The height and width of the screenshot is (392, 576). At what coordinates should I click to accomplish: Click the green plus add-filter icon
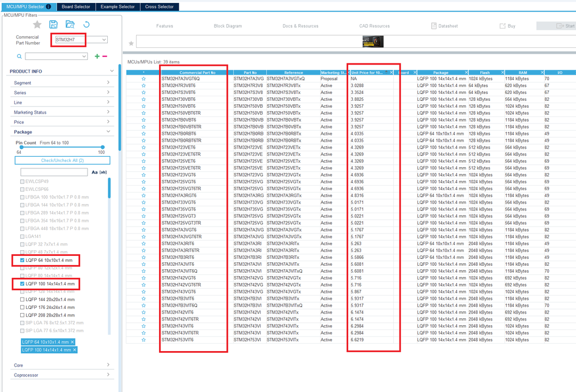97,56
